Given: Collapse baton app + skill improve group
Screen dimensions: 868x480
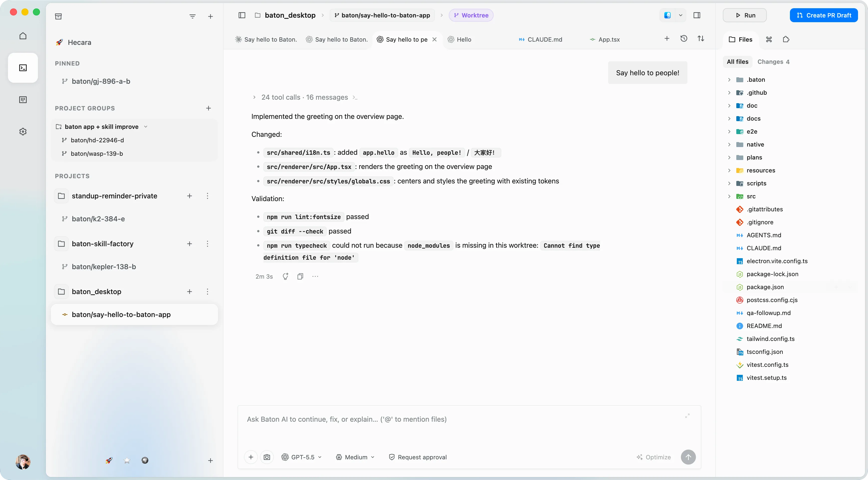Looking at the screenshot, I should 146,127.
